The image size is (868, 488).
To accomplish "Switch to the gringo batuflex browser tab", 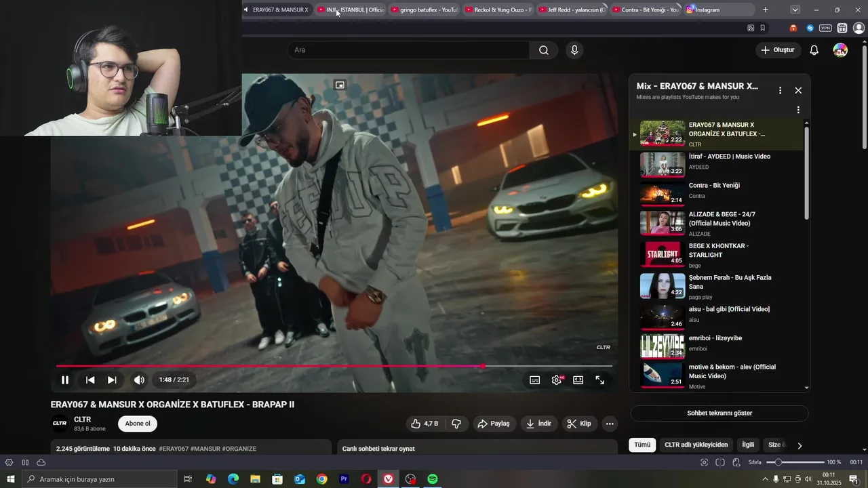I will 425,9.
